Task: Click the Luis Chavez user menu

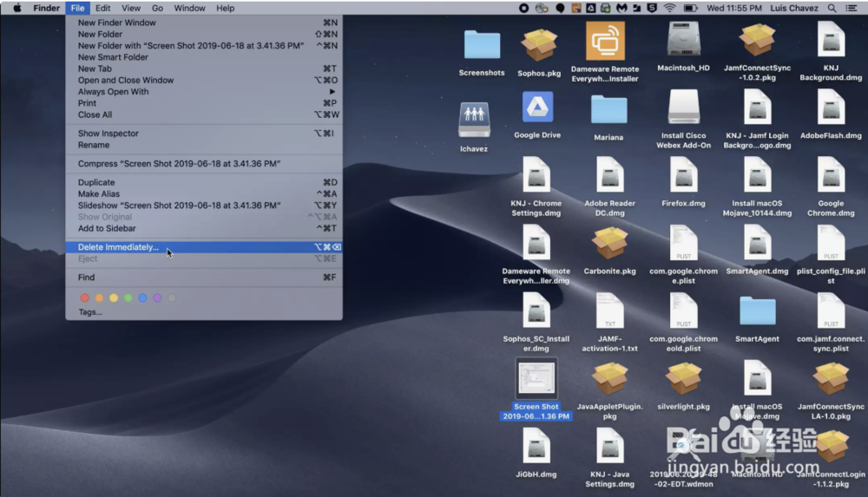Action: pyautogui.click(x=794, y=8)
